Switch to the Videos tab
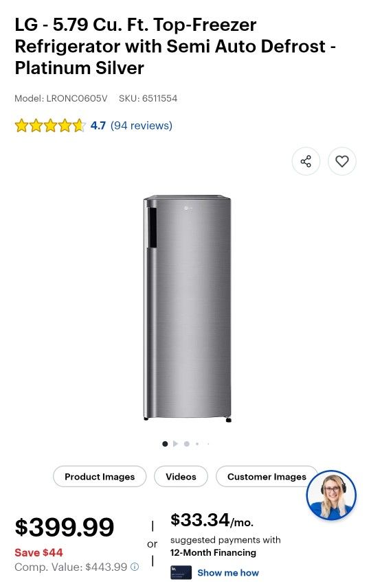Screen dimensions: 371x588 pyautogui.click(x=181, y=476)
